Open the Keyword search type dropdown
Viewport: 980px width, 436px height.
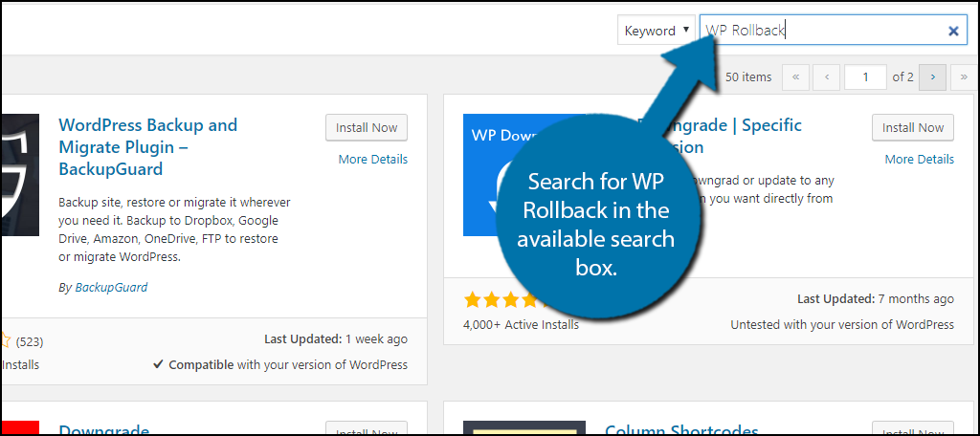[x=657, y=30]
